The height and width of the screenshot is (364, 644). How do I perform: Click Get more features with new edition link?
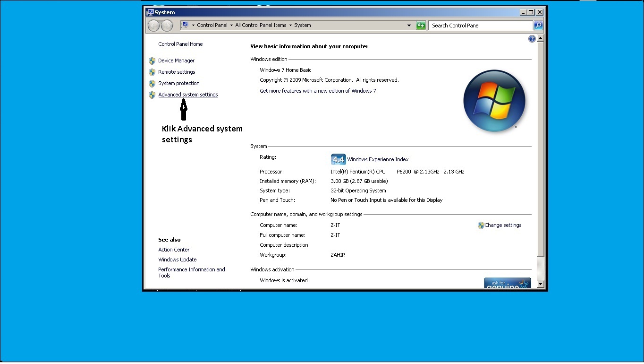pos(318,91)
